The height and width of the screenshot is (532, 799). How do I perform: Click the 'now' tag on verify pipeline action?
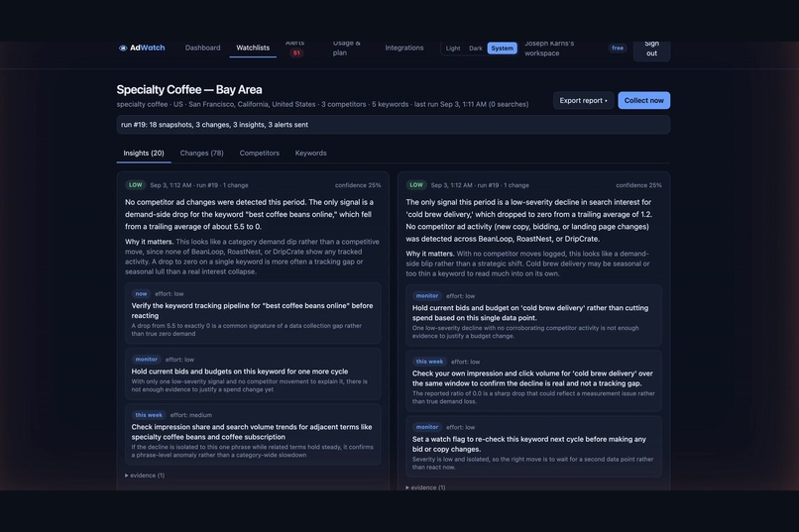141,294
